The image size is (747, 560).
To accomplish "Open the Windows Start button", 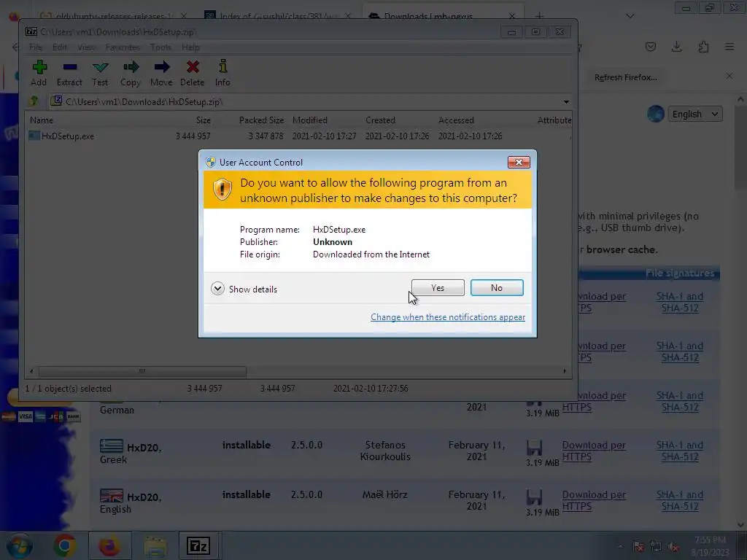I will [x=19, y=545].
